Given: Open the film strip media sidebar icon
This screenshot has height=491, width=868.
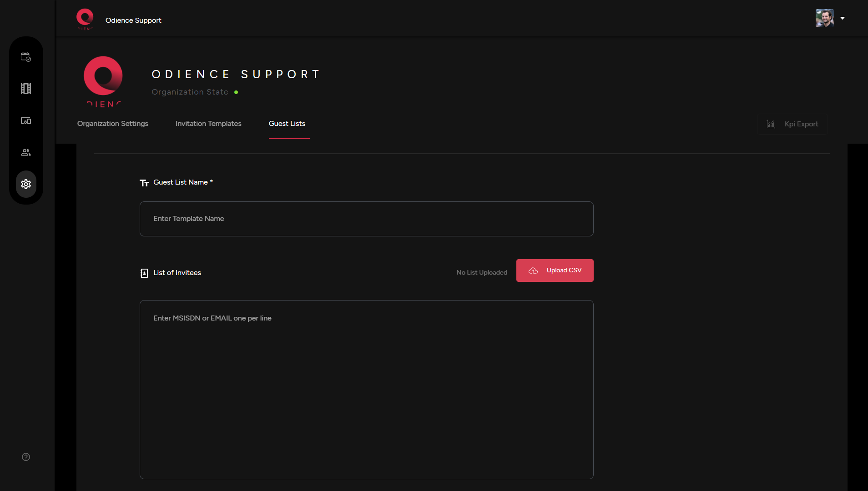Looking at the screenshot, I should point(26,89).
